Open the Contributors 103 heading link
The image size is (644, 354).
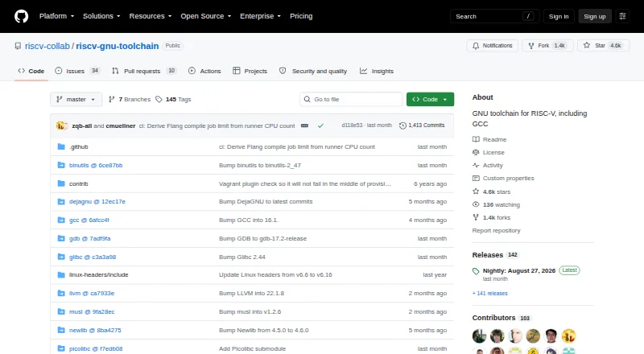point(501,318)
